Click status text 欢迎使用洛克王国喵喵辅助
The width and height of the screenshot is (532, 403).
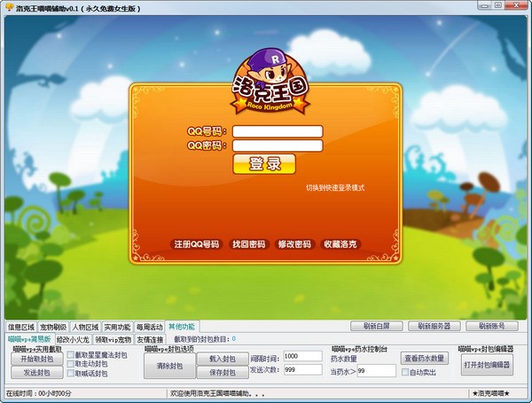click(x=217, y=393)
